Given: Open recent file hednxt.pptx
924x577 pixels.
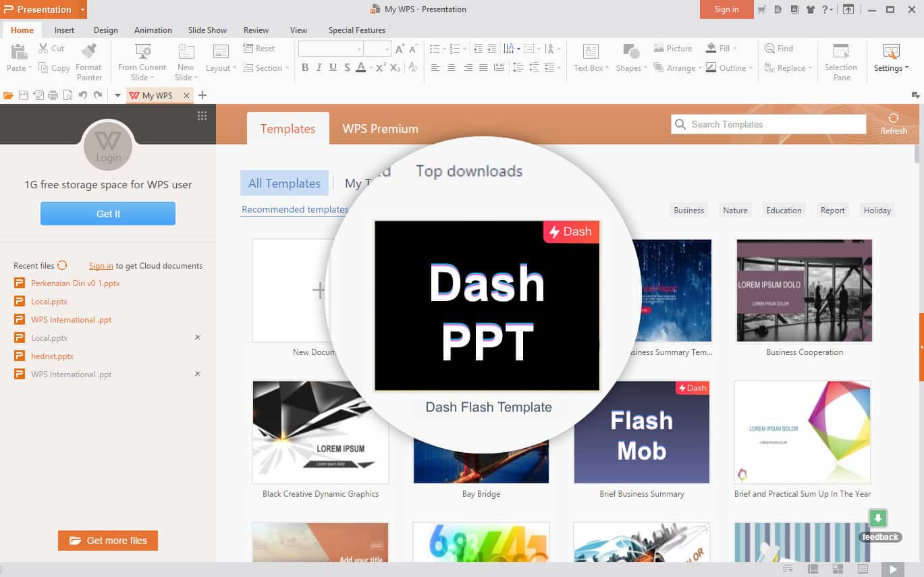Looking at the screenshot, I should click(x=52, y=356).
